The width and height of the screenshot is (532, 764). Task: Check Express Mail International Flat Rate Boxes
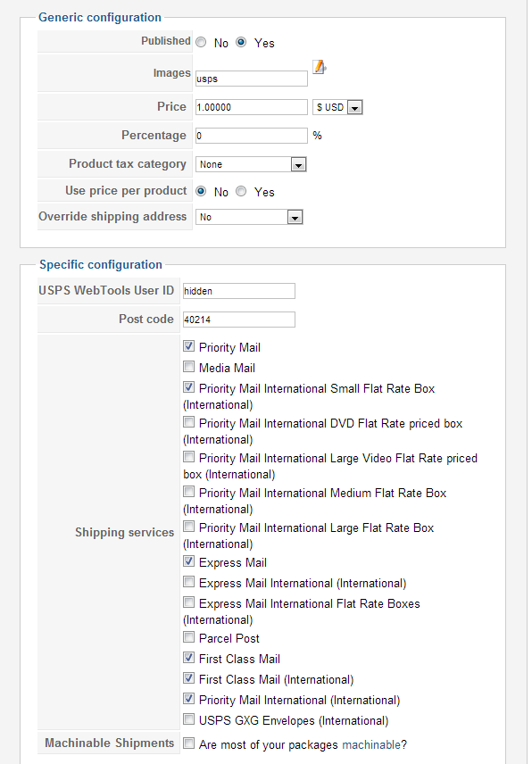click(188, 602)
